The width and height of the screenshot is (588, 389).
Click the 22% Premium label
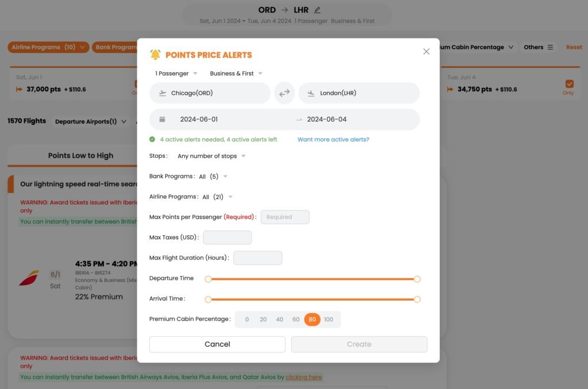99,297
